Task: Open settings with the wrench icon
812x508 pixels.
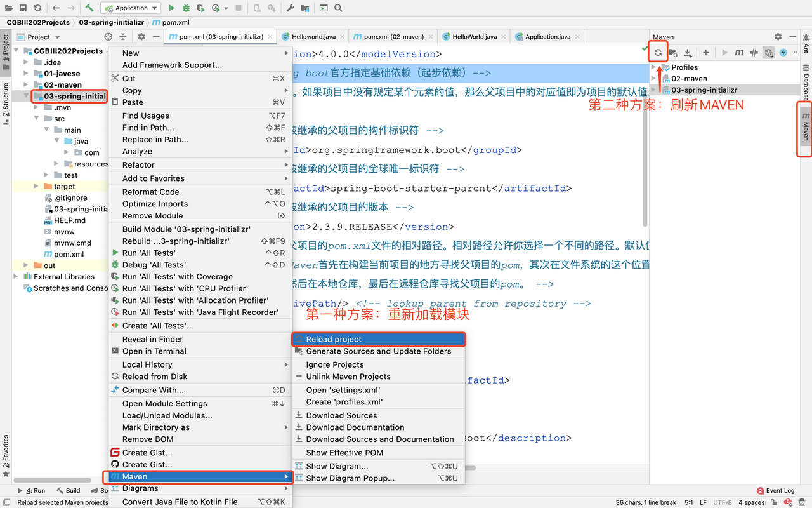Action: click(291, 8)
